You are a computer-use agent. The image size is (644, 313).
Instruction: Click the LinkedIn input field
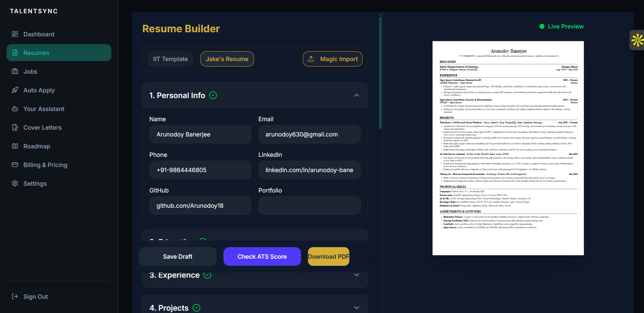tap(310, 170)
